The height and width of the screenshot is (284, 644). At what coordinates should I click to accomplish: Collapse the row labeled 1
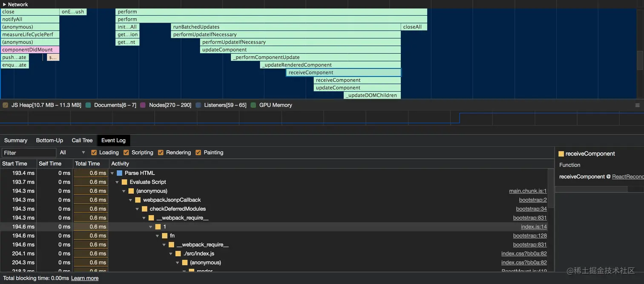pyautogui.click(x=151, y=227)
